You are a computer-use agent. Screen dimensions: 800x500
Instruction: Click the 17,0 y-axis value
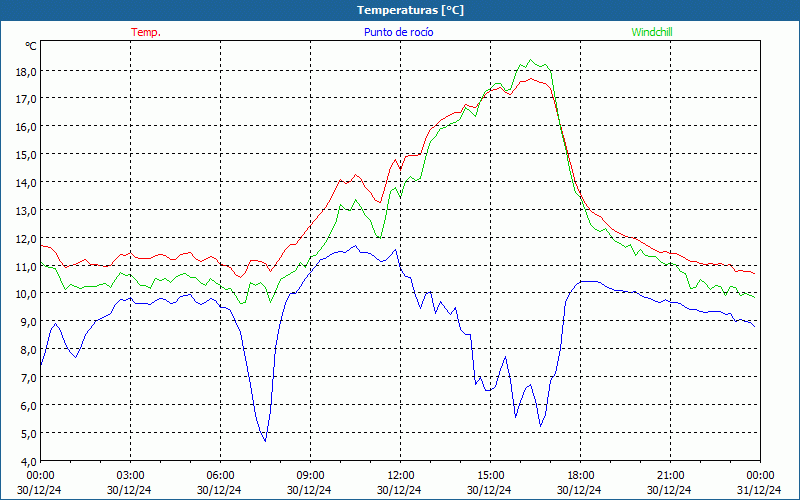pos(26,99)
